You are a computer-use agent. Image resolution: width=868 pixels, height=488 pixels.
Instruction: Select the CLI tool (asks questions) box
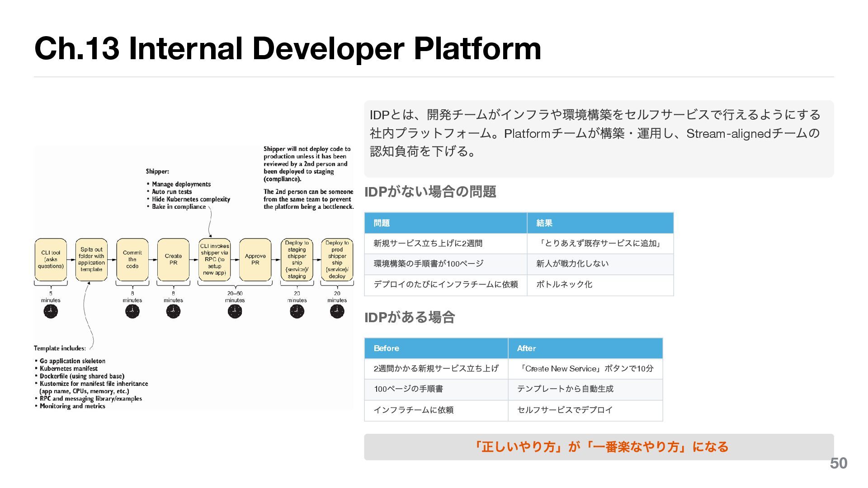coord(51,259)
